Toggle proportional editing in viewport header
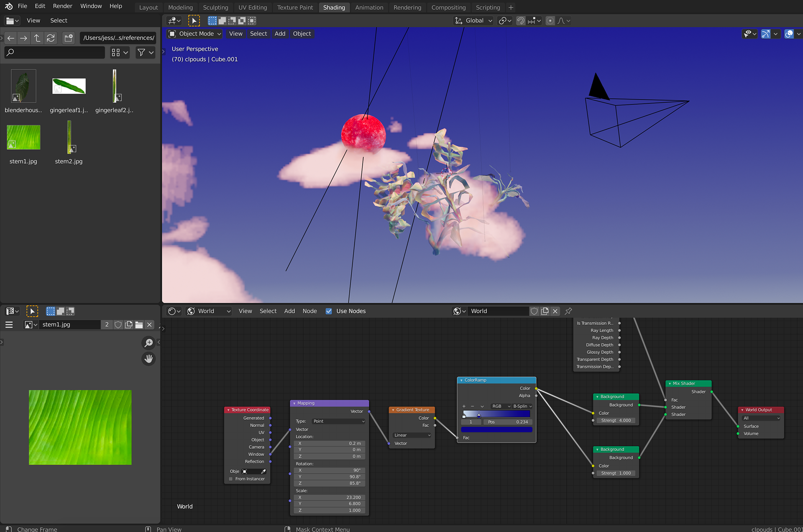 [550, 20]
